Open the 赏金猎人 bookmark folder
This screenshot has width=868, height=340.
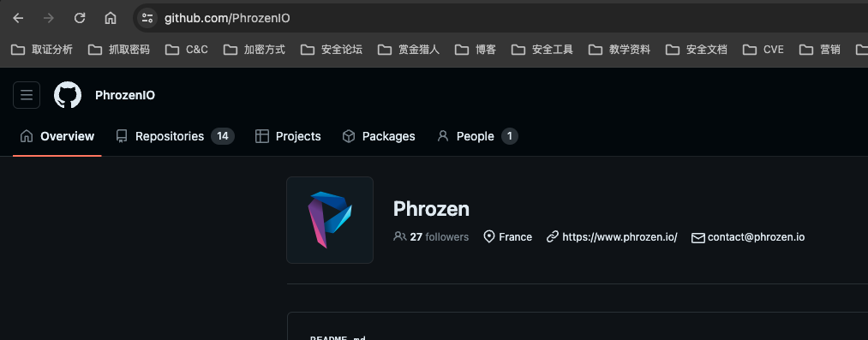coord(409,50)
